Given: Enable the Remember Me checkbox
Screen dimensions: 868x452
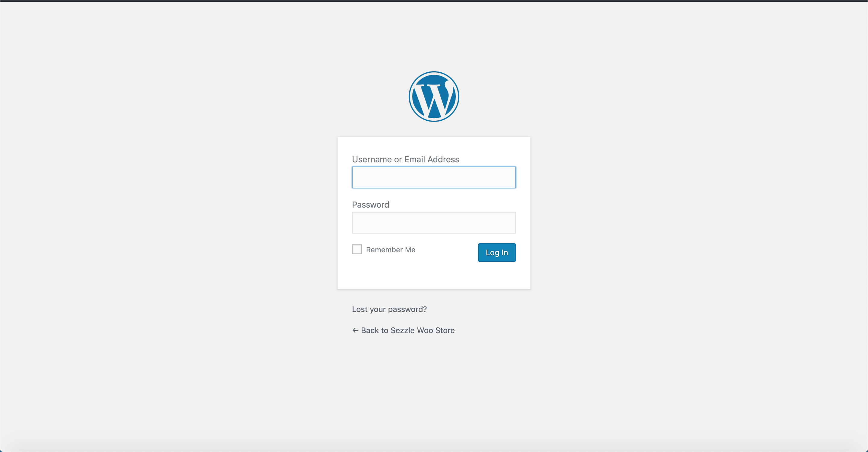Looking at the screenshot, I should pos(357,249).
